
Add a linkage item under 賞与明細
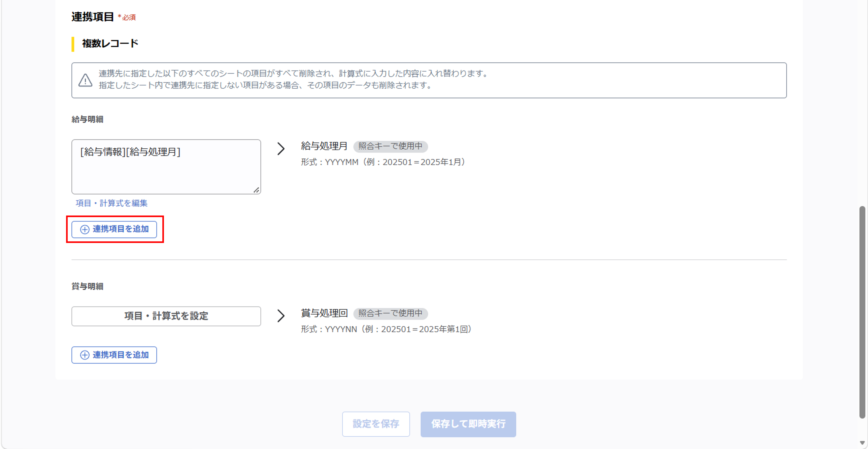tap(114, 355)
